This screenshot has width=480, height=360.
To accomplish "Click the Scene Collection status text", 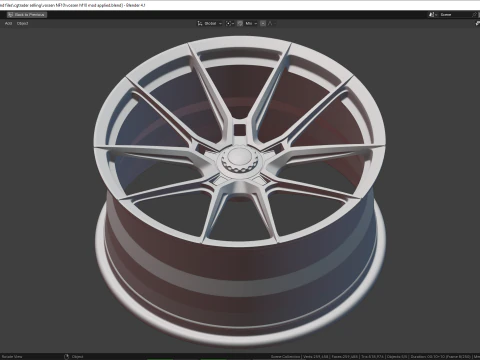I will [285, 357].
